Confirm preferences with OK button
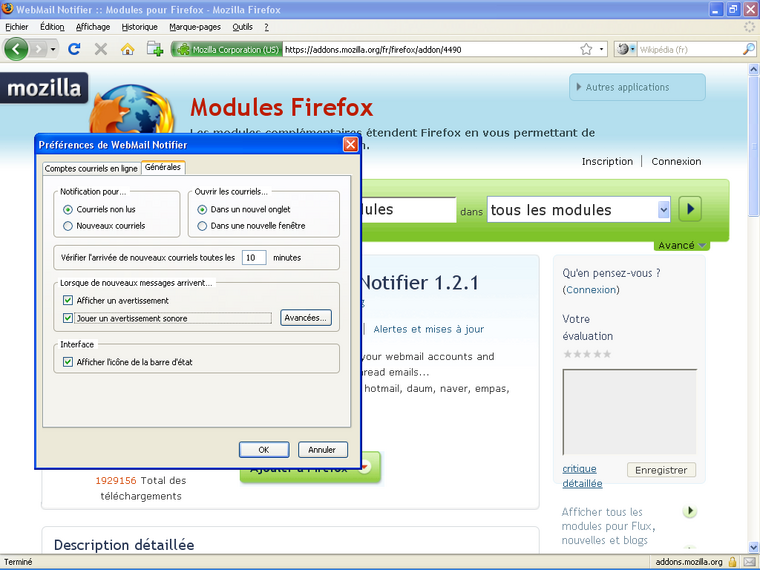 264,450
